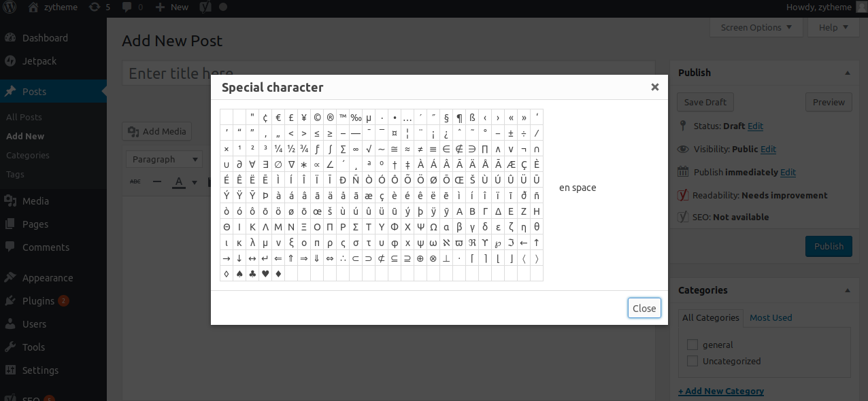Viewport: 868px width, 401px height.
Task: Insert the black diamond ♦ suit
Action: 279,274
